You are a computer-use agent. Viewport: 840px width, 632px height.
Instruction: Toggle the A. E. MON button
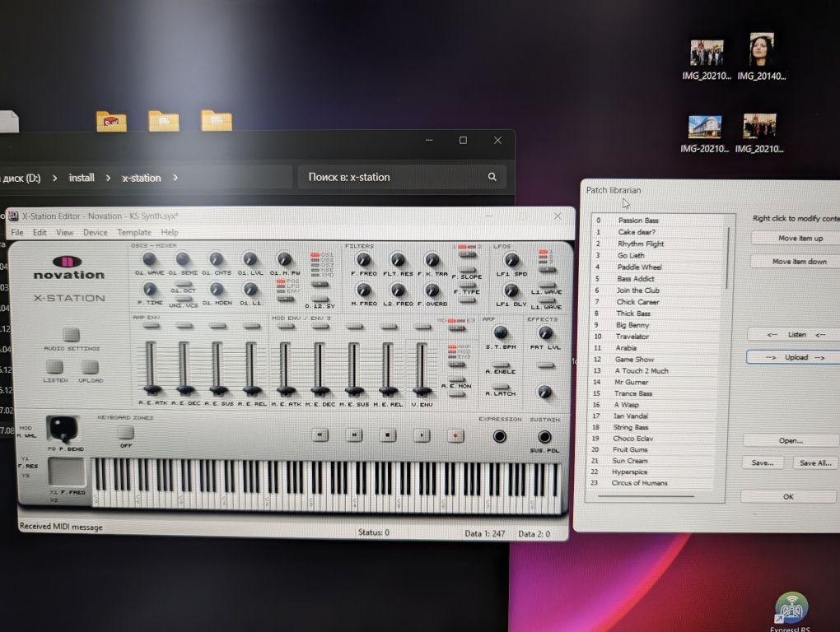point(456,379)
